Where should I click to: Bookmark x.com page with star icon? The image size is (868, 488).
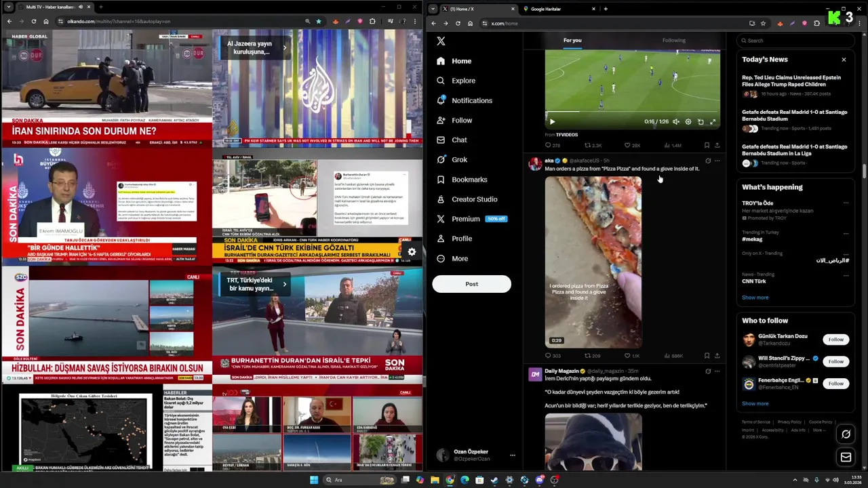[763, 23]
